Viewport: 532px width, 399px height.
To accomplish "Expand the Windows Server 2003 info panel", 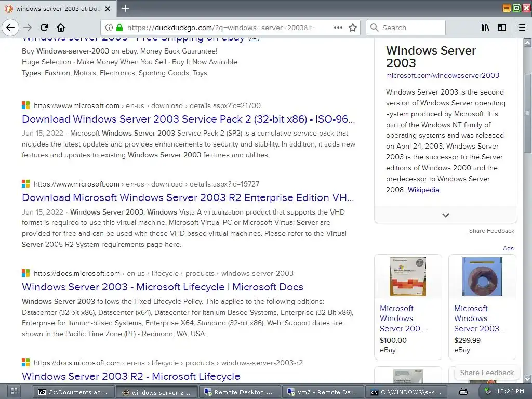I will pos(445,215).
